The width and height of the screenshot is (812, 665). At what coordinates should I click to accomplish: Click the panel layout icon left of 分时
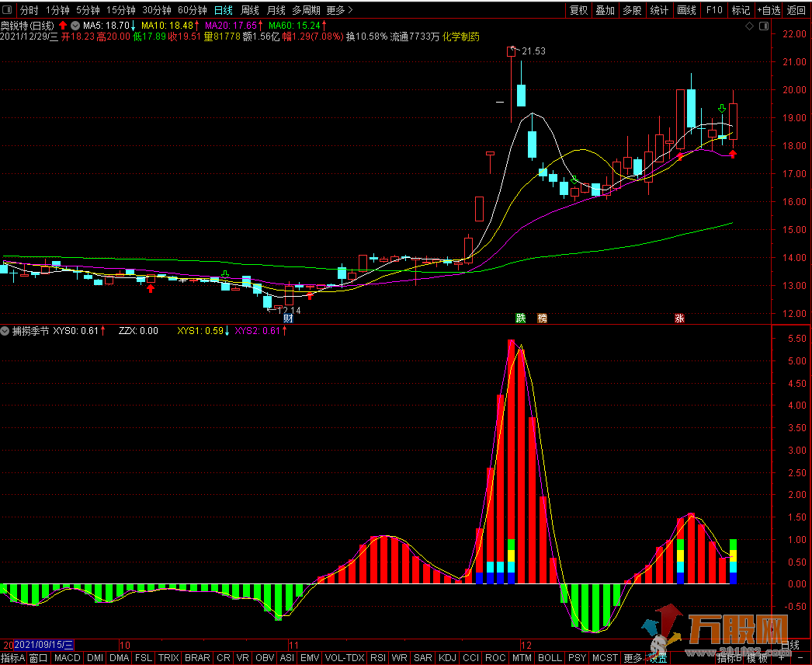[7, 10]
